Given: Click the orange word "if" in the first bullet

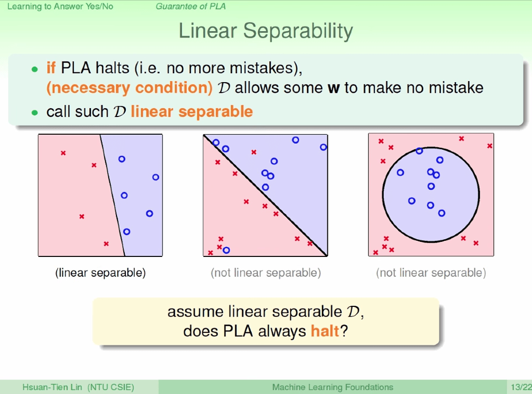Looking at the screenshot, I should pos(51,68).
